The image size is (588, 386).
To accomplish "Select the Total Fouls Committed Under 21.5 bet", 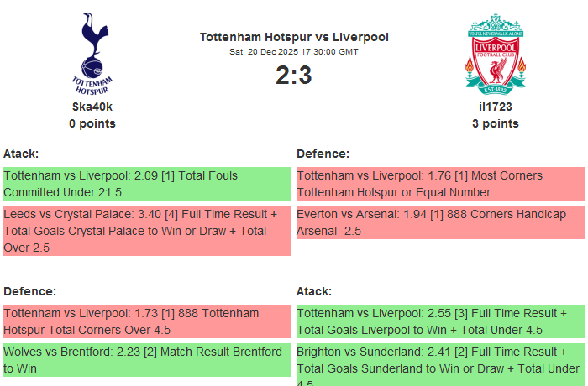I will pyautogui.click(x=147, y=184).
